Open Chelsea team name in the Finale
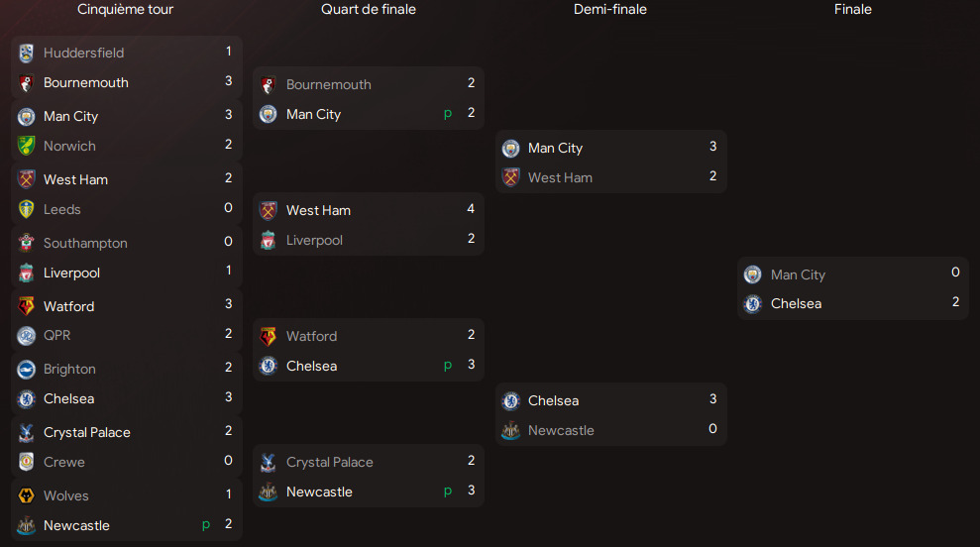980x547 pixels. 796,303
